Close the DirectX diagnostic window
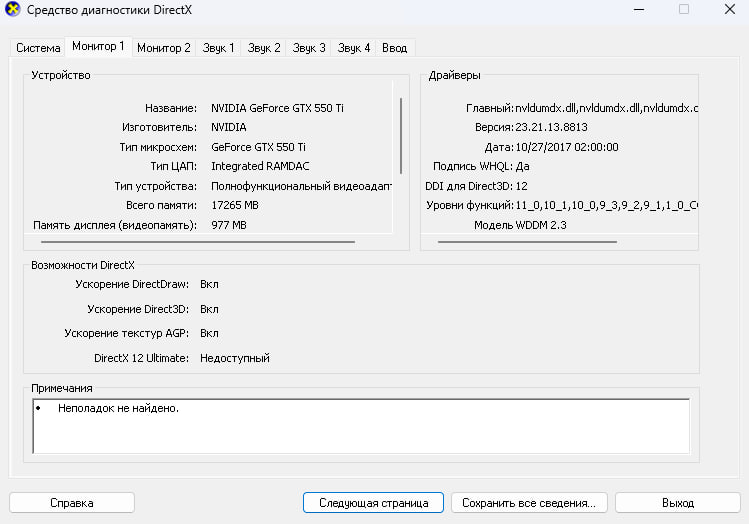The width and height of the screenshot is (749, 524). click(x=729, y=10)
